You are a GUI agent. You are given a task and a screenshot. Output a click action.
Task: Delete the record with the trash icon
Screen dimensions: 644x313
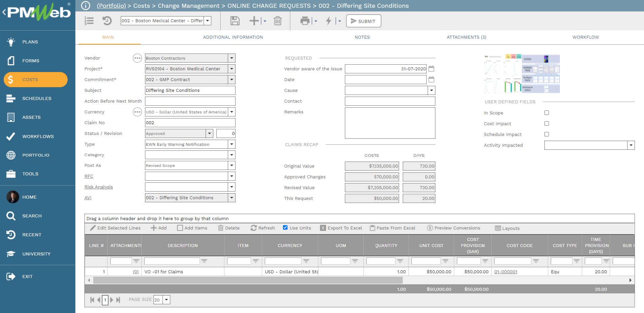click(x=278, y=21)
